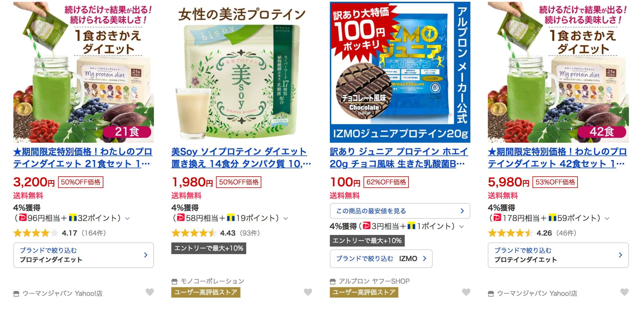Expand the points details for the 1,980円 item
Viewport: 644px width, 315px height.
pos(285,218)
